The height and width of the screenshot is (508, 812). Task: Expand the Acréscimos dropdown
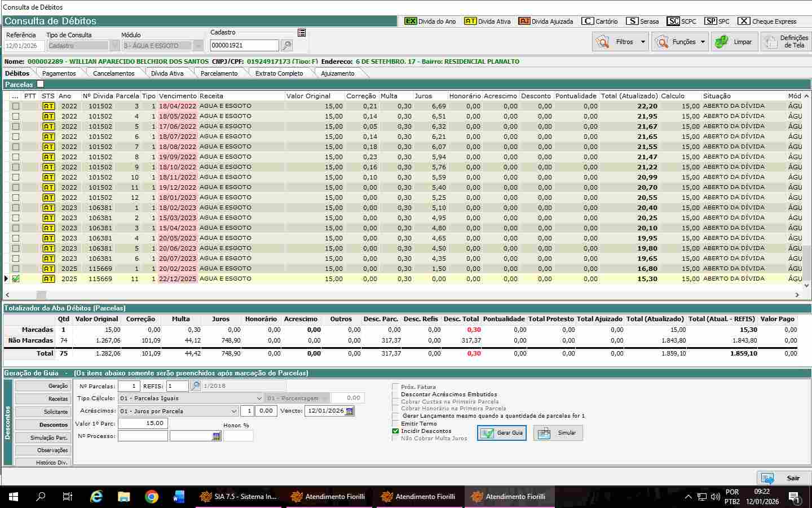(233, 411)
